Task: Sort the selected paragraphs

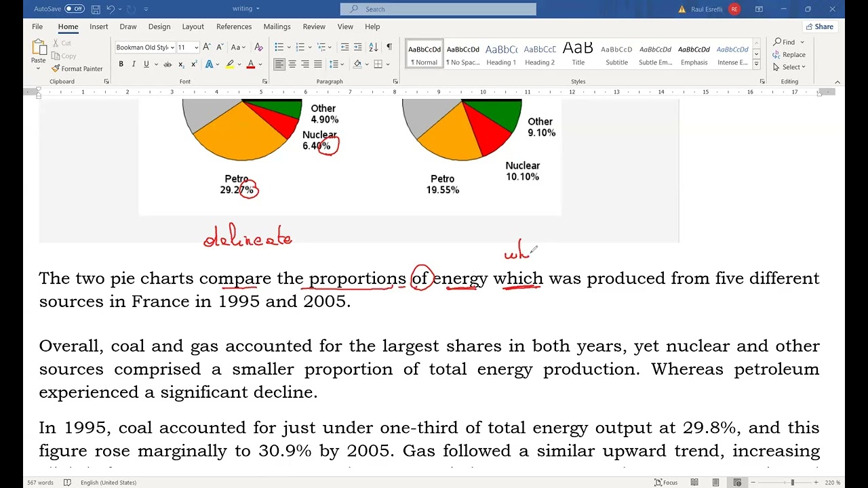Action: 374,47
